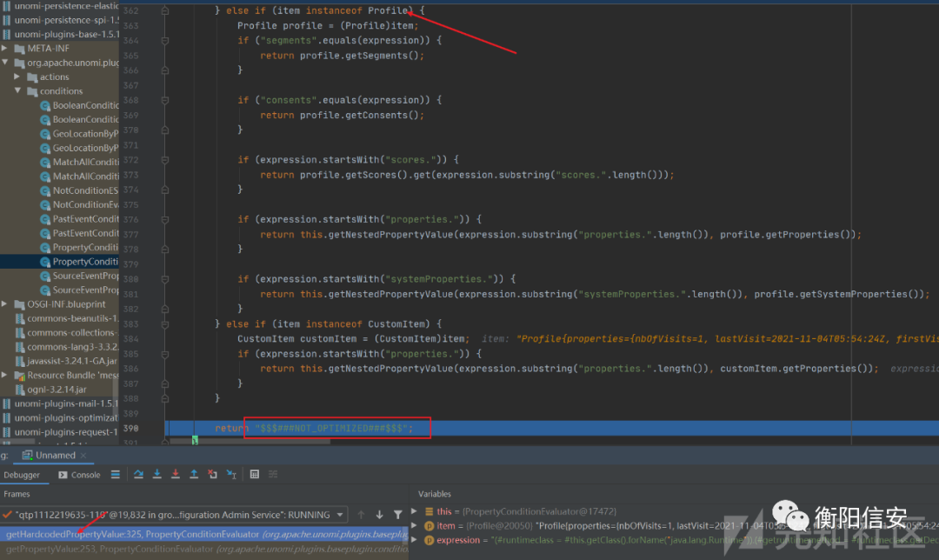Select frame getPropertyValue:253
The width and height of the screenshot is (939, 560).
point(204,549)
